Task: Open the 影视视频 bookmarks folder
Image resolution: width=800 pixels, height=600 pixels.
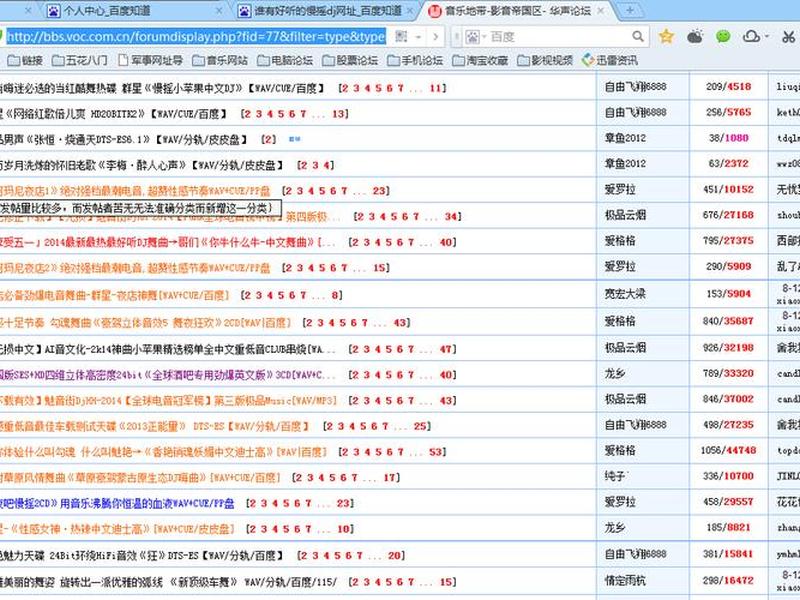Action: point(545,60)
